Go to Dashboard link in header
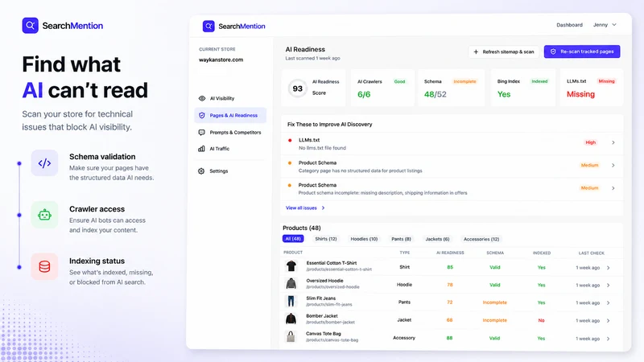 (x=569, y=25)
